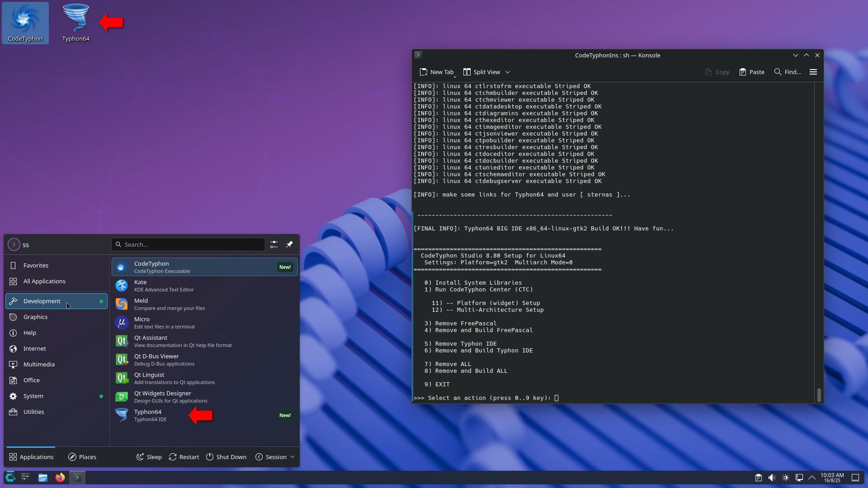This screenshot has width=868, height=488.
Task: Click the Shut Down button
Action: click(x=226, y=457)
